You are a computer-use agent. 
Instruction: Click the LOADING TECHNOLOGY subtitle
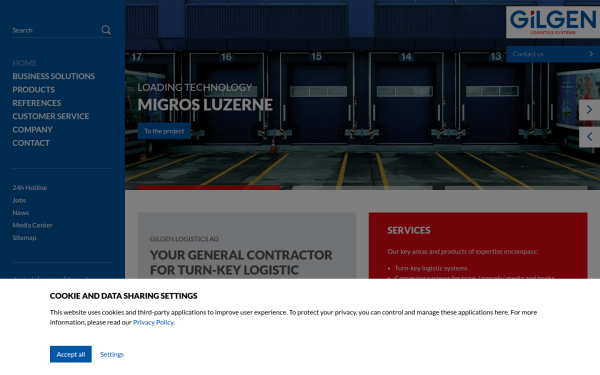click(x=195, y=87)
